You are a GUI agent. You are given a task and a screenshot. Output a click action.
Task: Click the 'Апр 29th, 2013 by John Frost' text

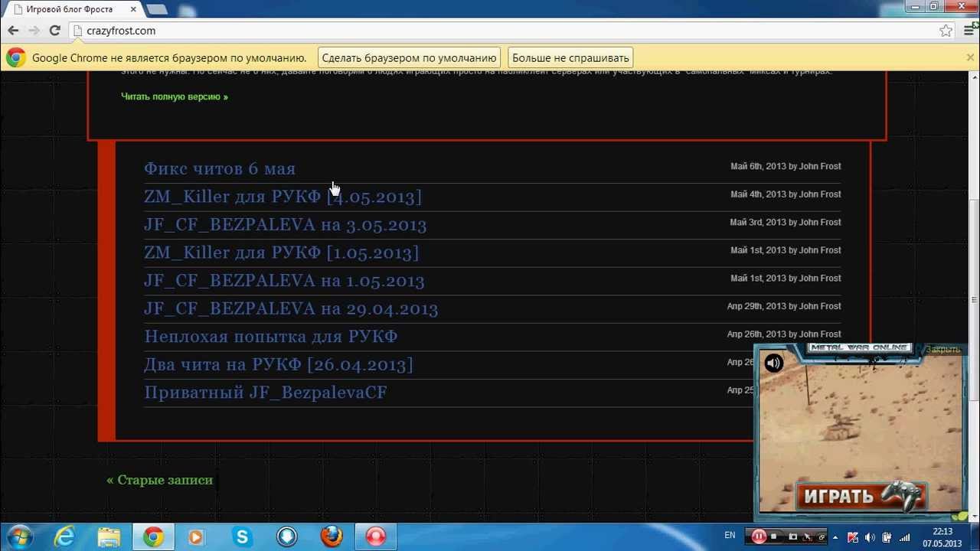(x=784, y=306)
